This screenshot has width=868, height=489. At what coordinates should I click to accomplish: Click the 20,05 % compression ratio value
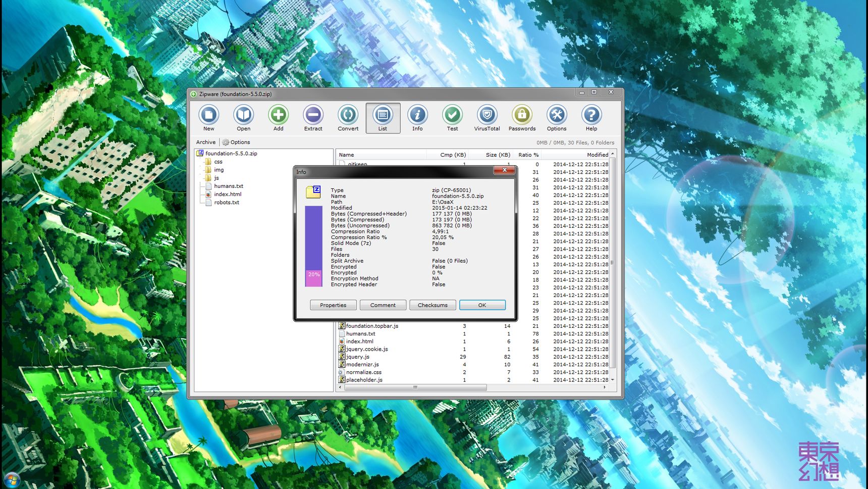coord(443,237)
